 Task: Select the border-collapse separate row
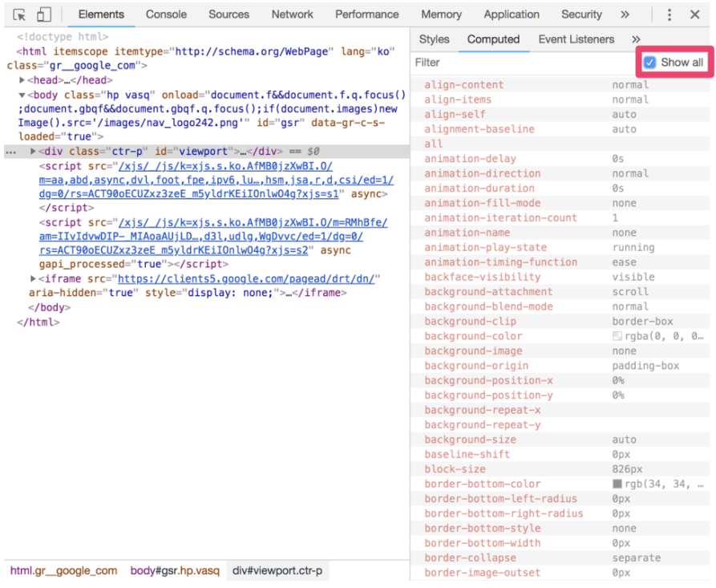[560, 558]
